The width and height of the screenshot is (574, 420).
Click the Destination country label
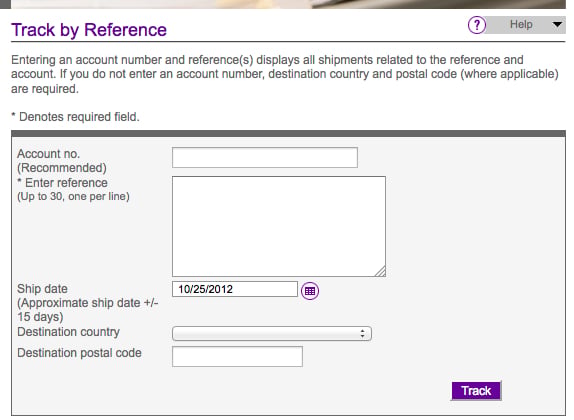(x=68, y=332)
